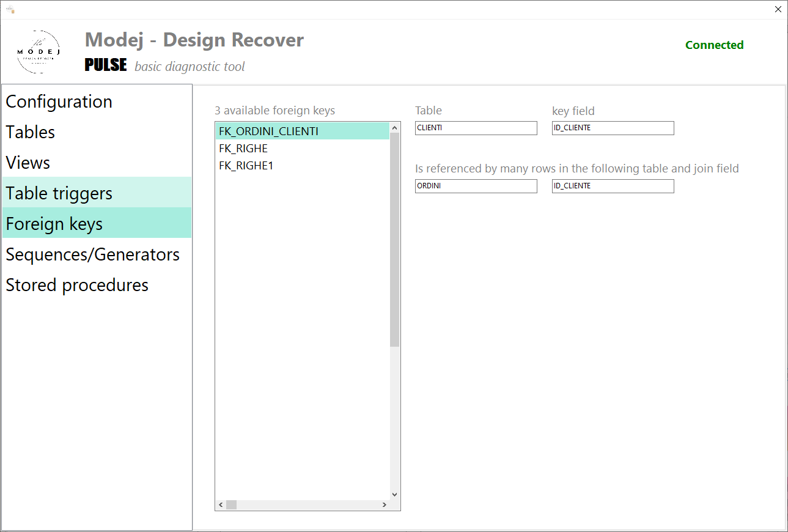Click the 'Is referenced by many rows' label
788x532 pixels.
(x=577, y=168)
